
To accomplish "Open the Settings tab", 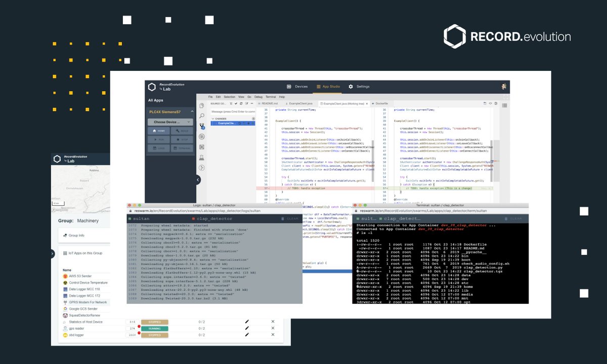I will pyautogui.click(x=359, y=86).
